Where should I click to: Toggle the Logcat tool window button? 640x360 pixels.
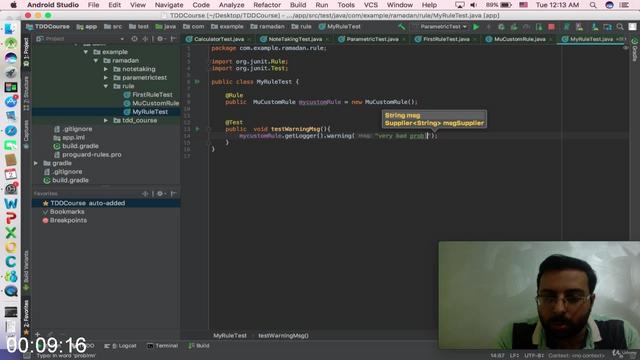tap(120, 346)
